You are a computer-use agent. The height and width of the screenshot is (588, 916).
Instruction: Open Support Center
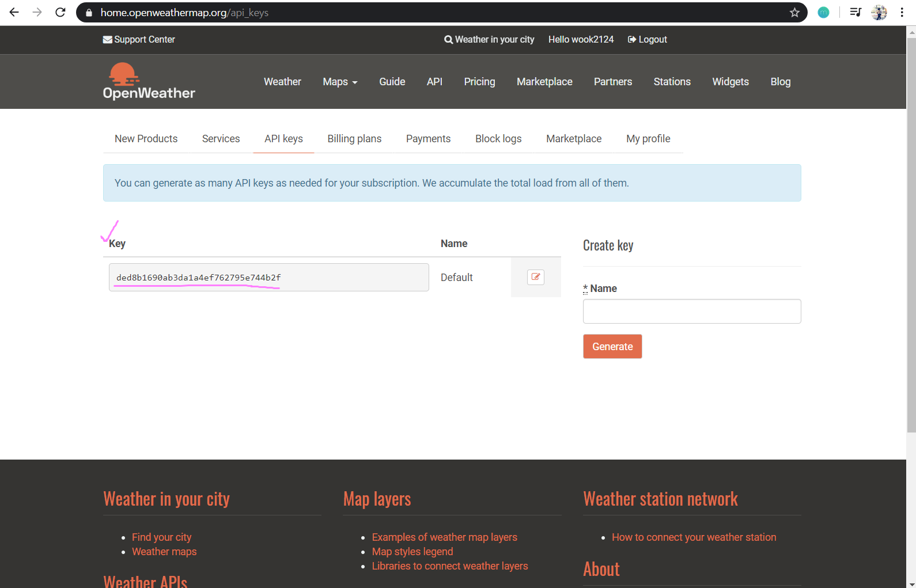pos(139,39)
